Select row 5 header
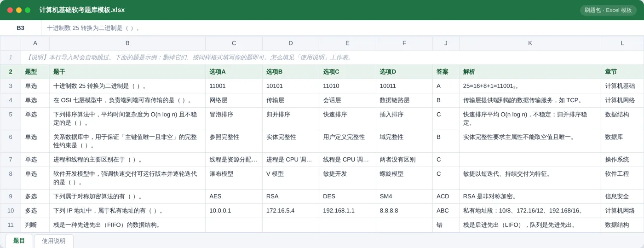Image resolution: width=644 pixels, height=248 pixels. (x=11, y=119)
